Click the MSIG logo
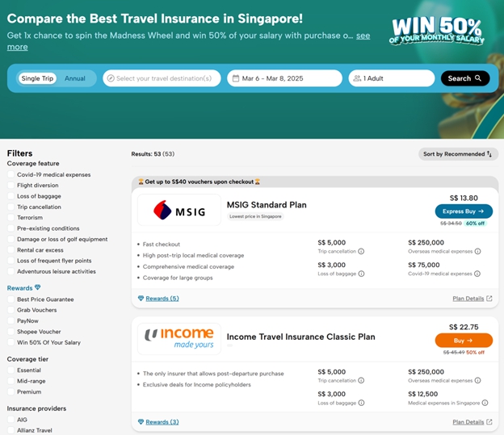 click(x=179, y=210)
